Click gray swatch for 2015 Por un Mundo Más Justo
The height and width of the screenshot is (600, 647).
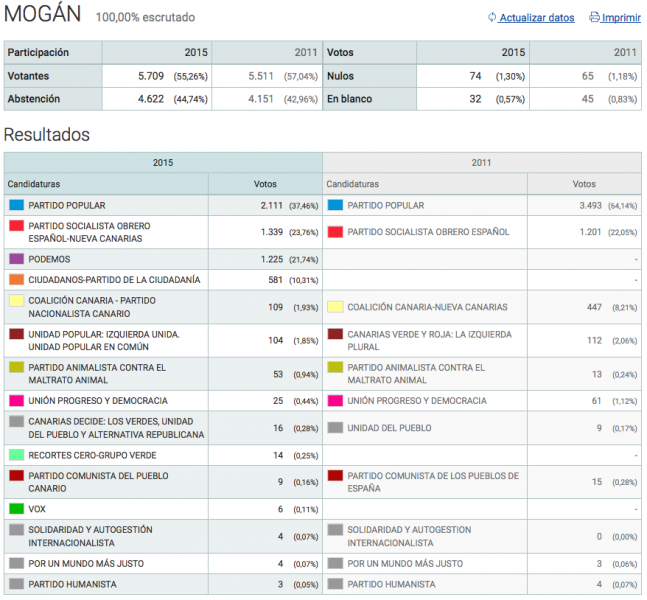[17, 563]
